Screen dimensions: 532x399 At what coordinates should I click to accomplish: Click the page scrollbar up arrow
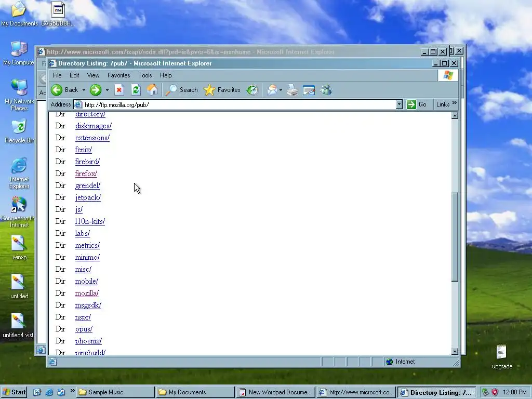click(x=455, y=116)
